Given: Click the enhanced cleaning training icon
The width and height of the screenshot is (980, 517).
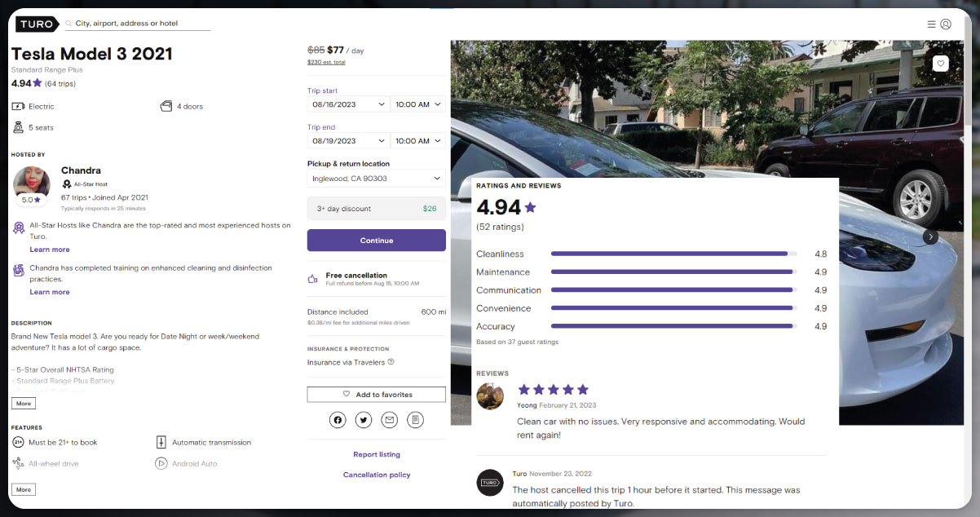Looking at the screenshot, I should 18,271.
